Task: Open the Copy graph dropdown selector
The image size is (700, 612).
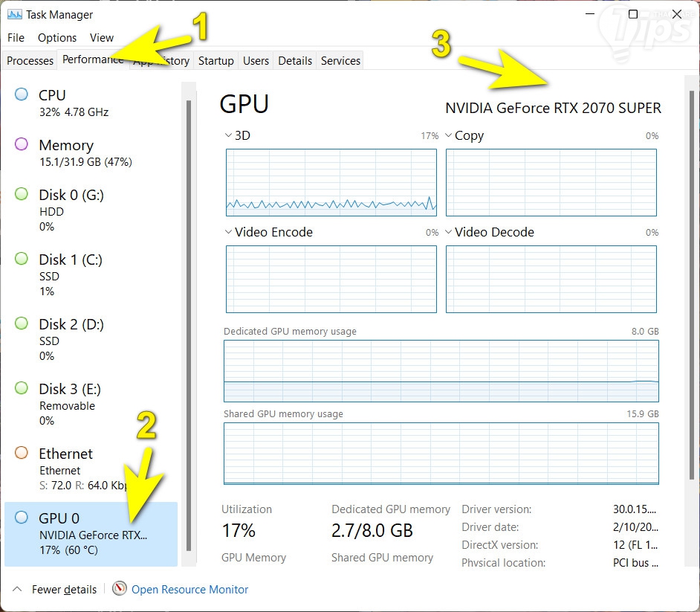Action: click(449, 135)
